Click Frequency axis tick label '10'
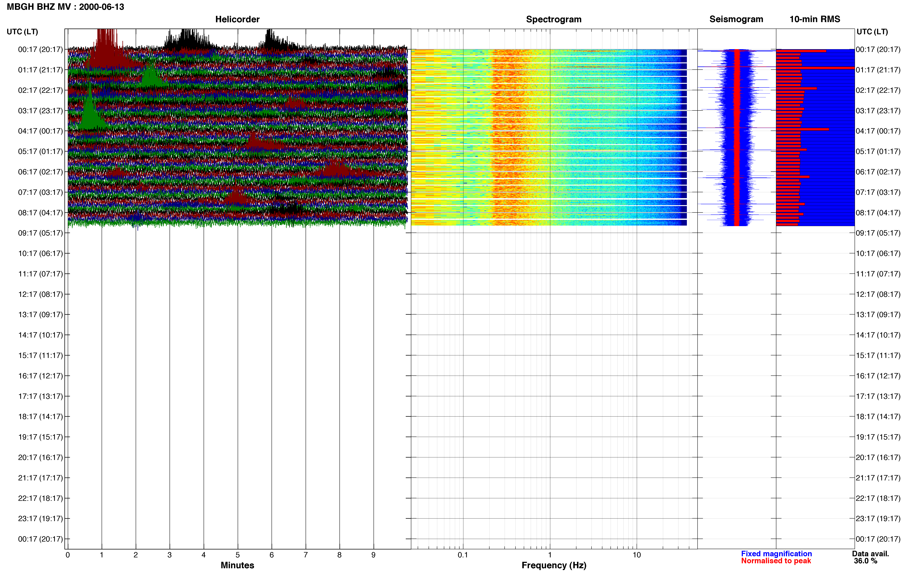Image resolution: width=924 pixels, height=578 pixels. [637, 555]
